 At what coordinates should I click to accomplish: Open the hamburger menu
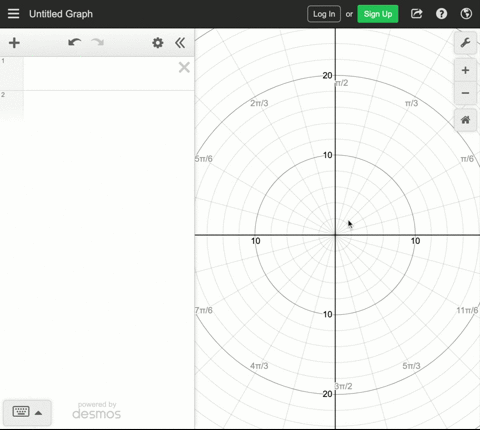click(13, 14)
